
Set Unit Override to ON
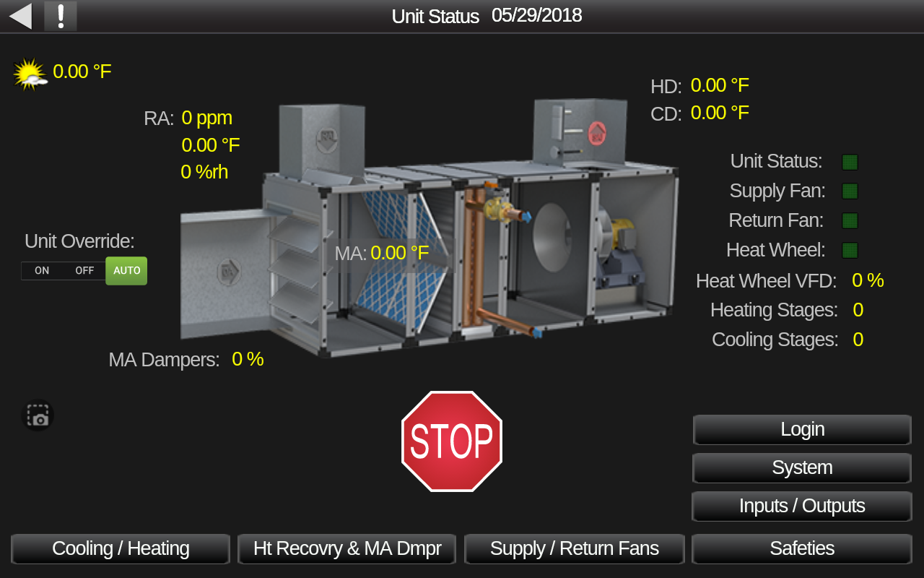[42, 271]
